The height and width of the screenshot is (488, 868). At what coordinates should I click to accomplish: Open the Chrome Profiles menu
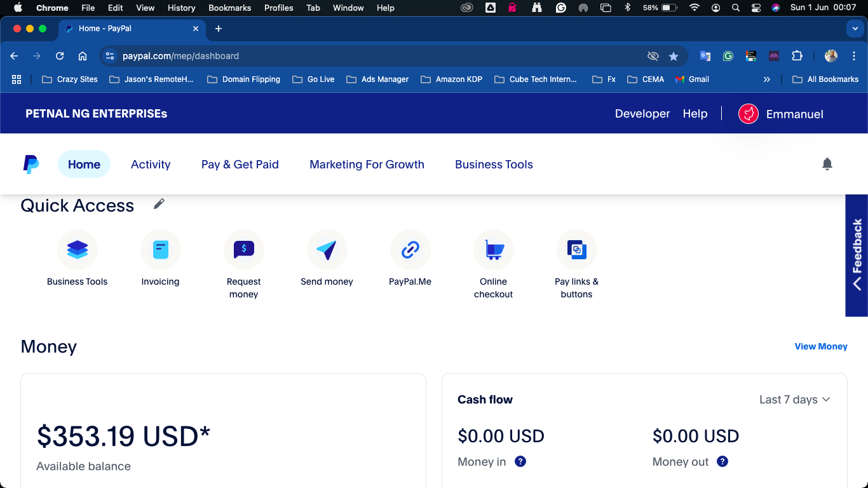[279, 8]
